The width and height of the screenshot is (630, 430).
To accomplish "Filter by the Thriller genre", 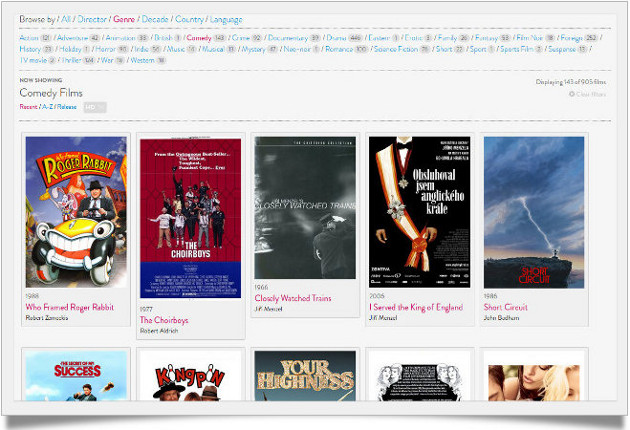I will point(72,60).
